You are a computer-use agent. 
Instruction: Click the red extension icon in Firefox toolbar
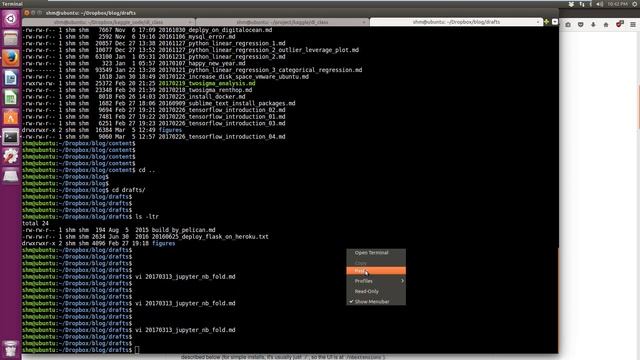click(620, 24)
